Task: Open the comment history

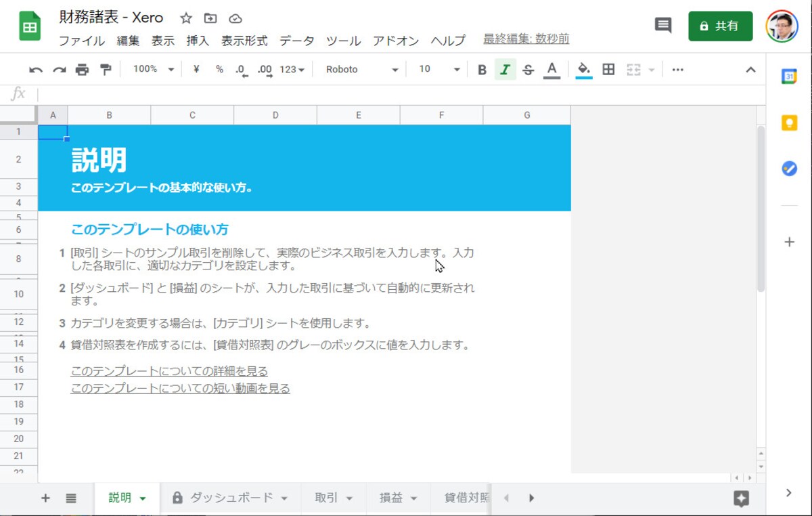Action: 663,26
